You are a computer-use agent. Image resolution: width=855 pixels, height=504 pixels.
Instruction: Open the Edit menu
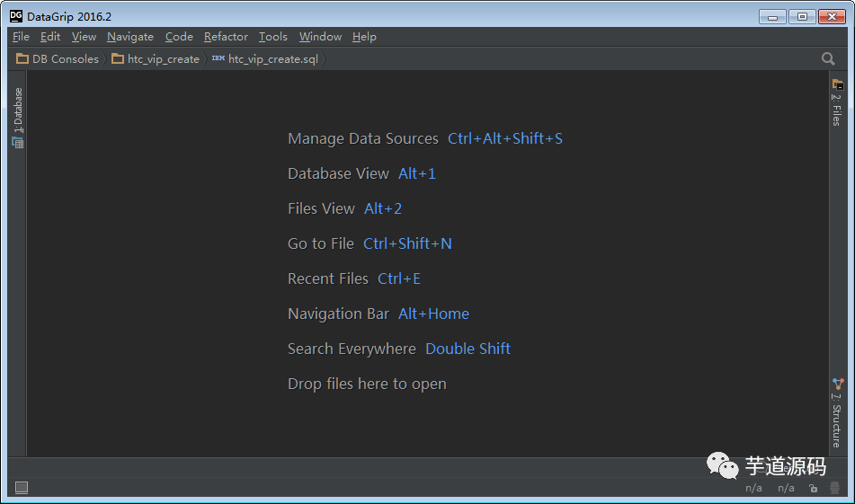tap(50, 37)
